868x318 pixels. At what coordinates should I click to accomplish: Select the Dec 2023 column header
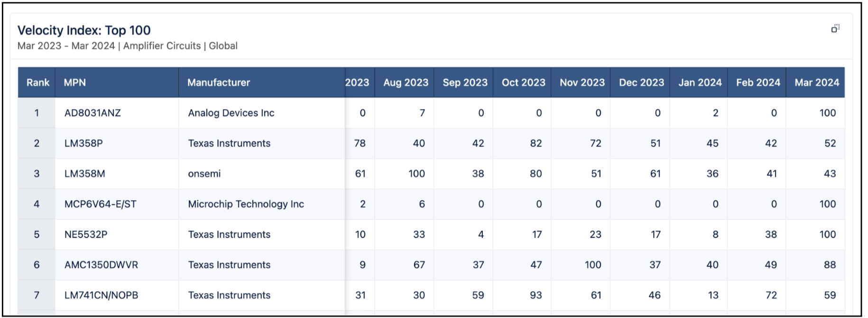tap(641, 83)
